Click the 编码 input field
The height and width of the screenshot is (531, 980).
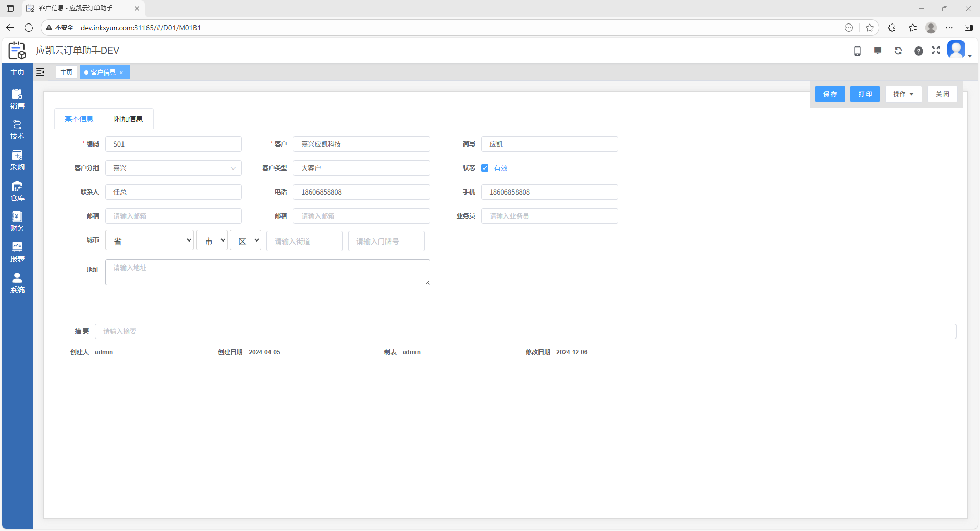[x=174, y=144]
